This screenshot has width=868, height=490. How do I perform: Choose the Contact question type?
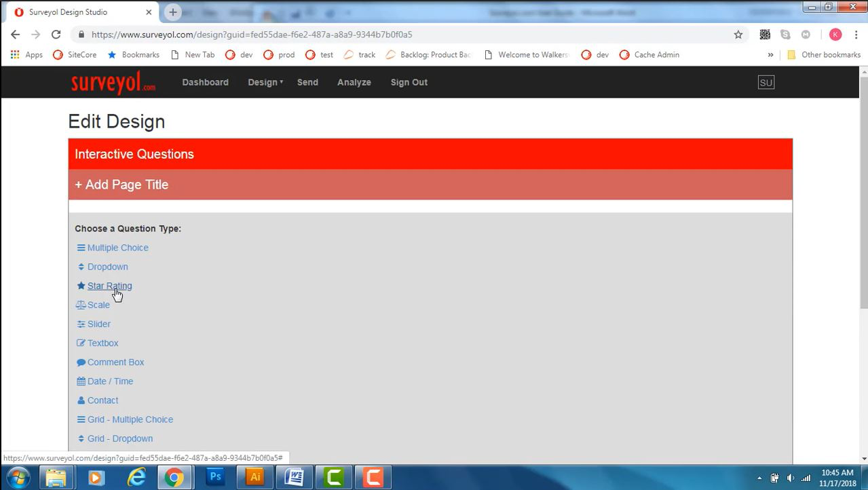pyautogui.click(x=102, y=400)
